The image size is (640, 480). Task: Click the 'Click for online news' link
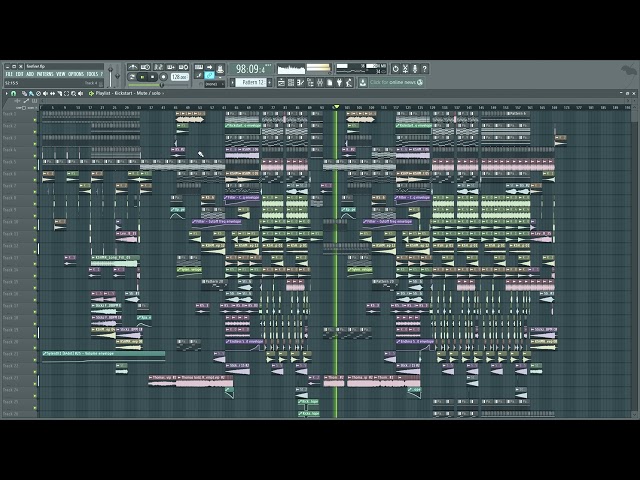point(396,82)
